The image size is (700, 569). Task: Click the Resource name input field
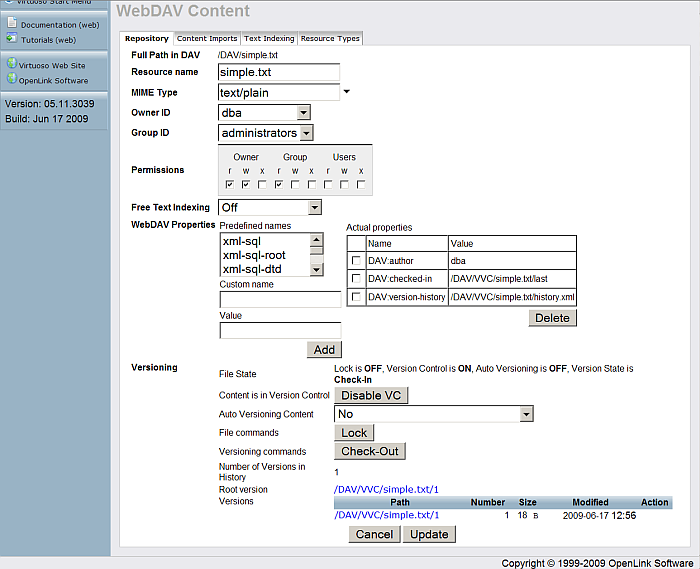click(279, 73)
